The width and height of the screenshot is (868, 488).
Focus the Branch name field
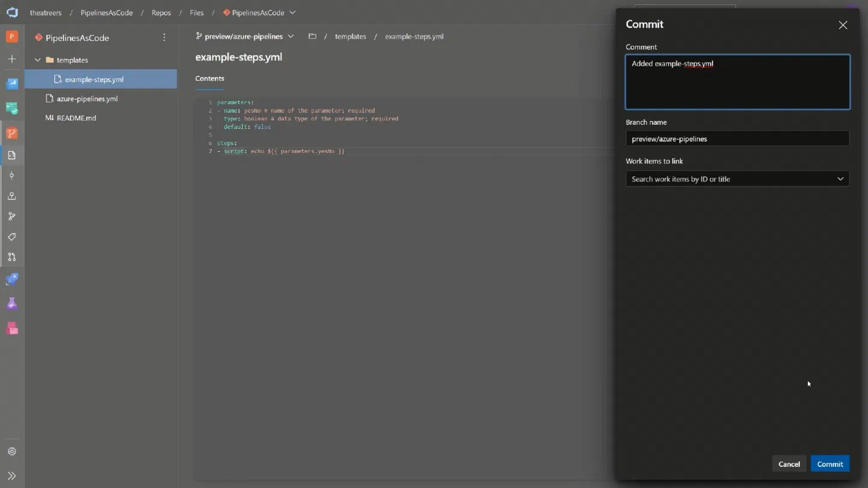point(737,139)
